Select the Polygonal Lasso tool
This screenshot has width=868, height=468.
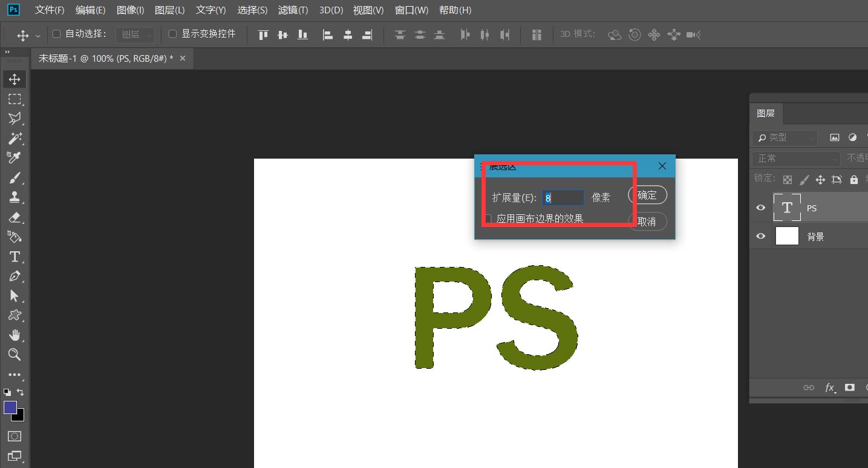(15, 119)
